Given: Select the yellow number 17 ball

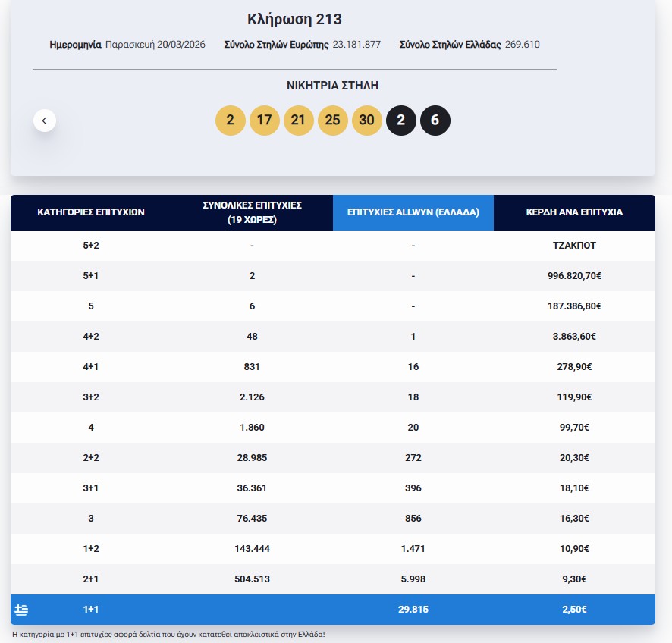Looking at the screenshot, I should [x=265, y=121].
